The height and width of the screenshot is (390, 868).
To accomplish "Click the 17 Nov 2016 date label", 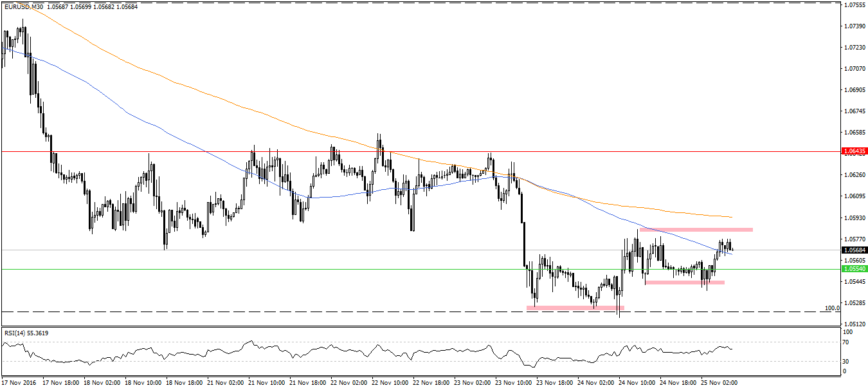I will (x=19, y=382).
